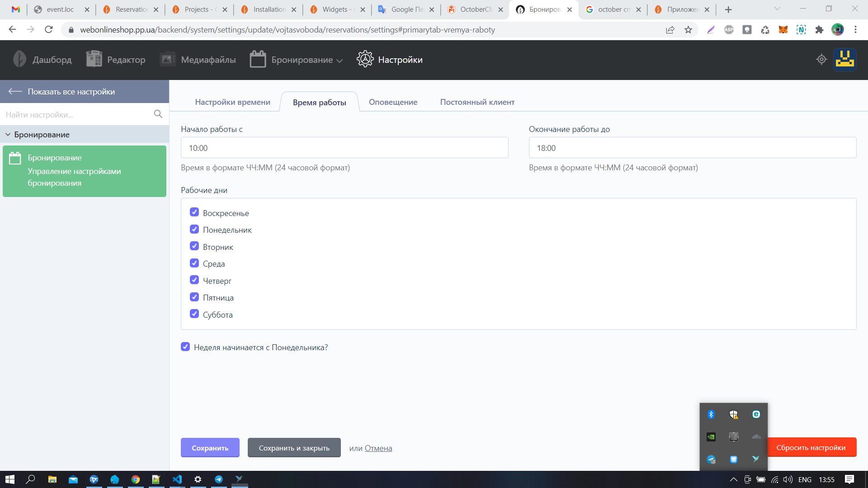
Task: Click Bluetooth icon in system tray popup
Action: (x=711, y=414)
